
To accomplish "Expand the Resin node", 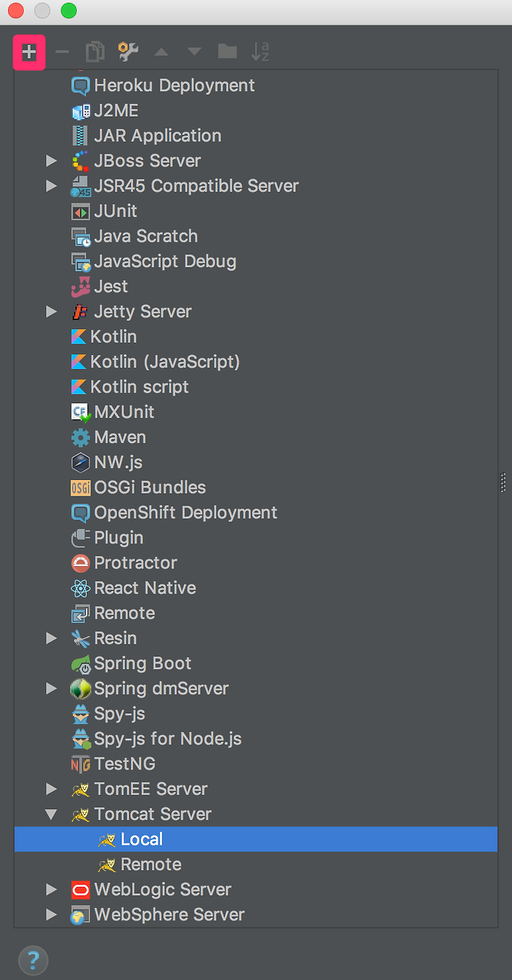I will [x=51, y=638].
